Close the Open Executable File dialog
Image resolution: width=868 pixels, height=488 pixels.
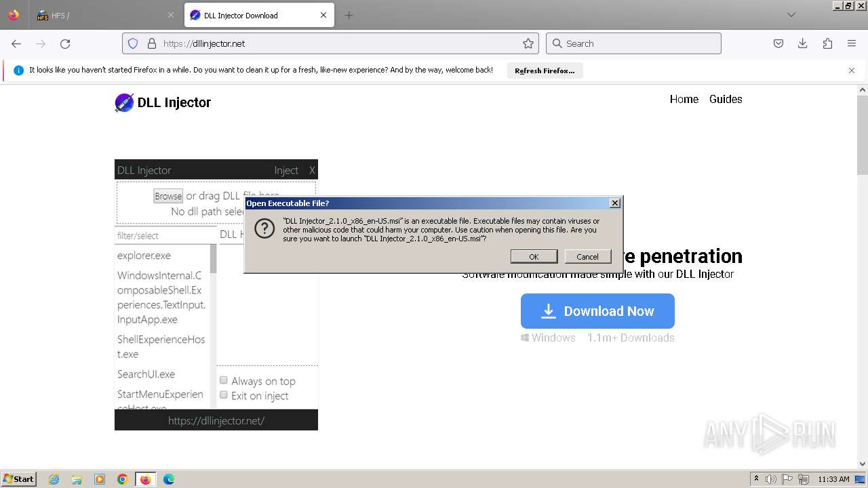tap(614, 203)
